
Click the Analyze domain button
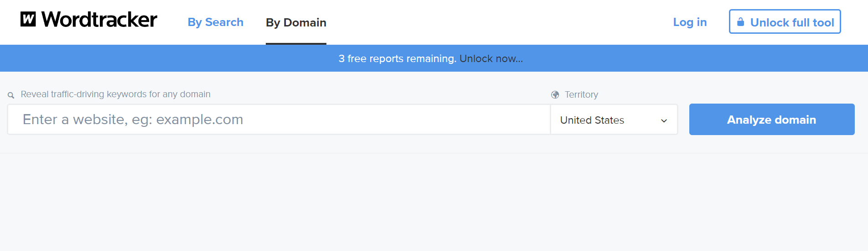pyautogui.click(x=772, y=119)
